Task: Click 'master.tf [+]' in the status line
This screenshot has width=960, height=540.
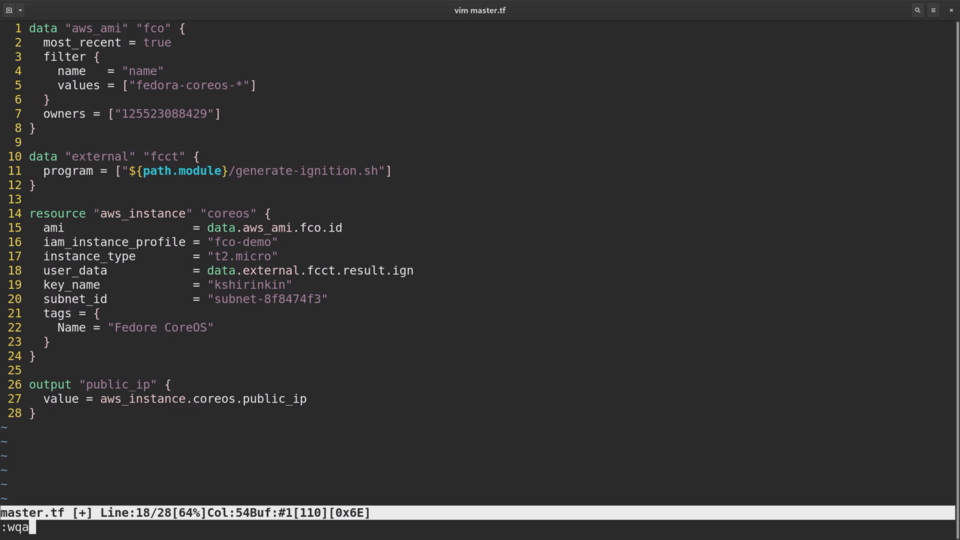Action: tap(47, 512)
